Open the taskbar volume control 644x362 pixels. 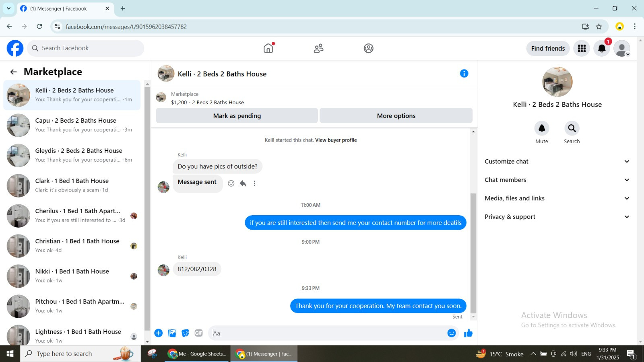click(574, 354)
